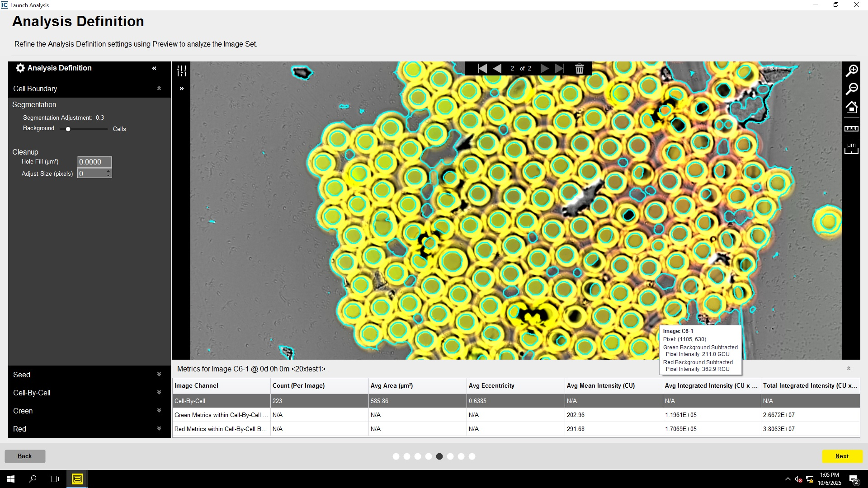Click the Hole Fill input field
Viewport: 868px width, 488px height.
coord(94,162)
